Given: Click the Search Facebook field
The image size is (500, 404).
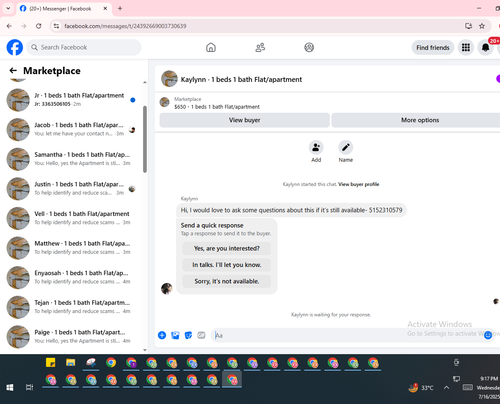Looking at the screenshot, I should tap(84, 47).
